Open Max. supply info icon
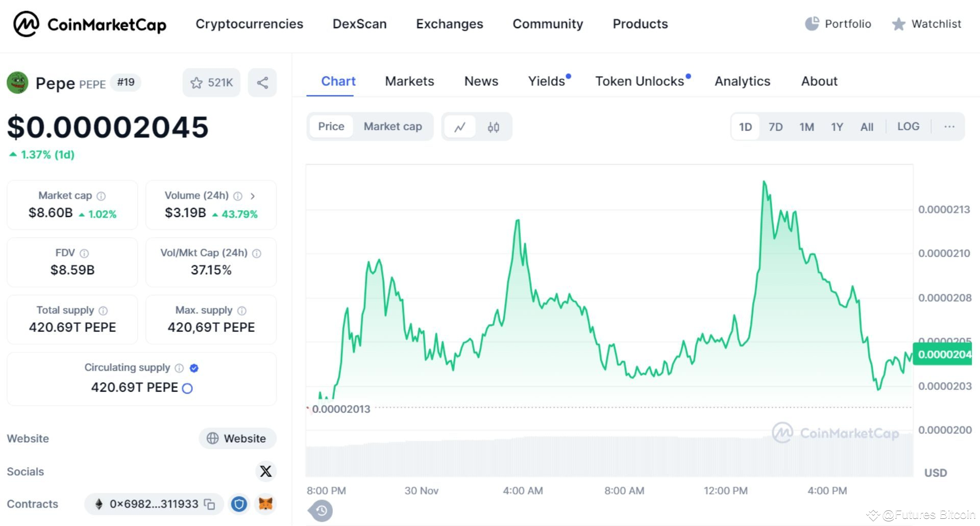This screenshot has height=526, width=980. pos(242,310)
